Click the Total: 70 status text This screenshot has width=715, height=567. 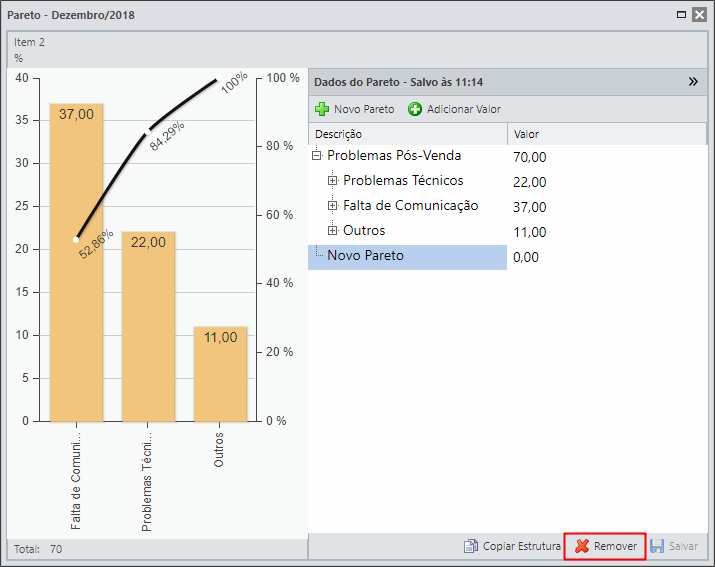[x=38, y=549]
